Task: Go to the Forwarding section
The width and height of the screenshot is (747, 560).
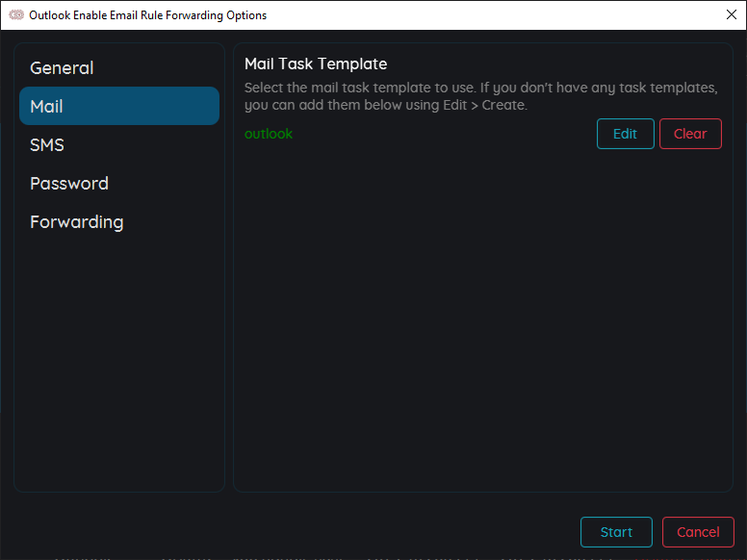Action: (119, 222)
